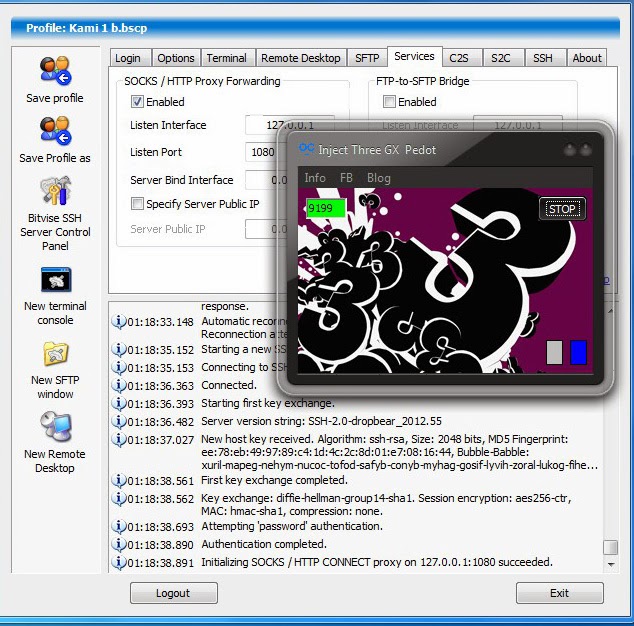The width and height of the screenshot is (634, 626).
Task: Click info icon at 01:18:38.562 key exchange entry
Action: (x=118, y=498)
